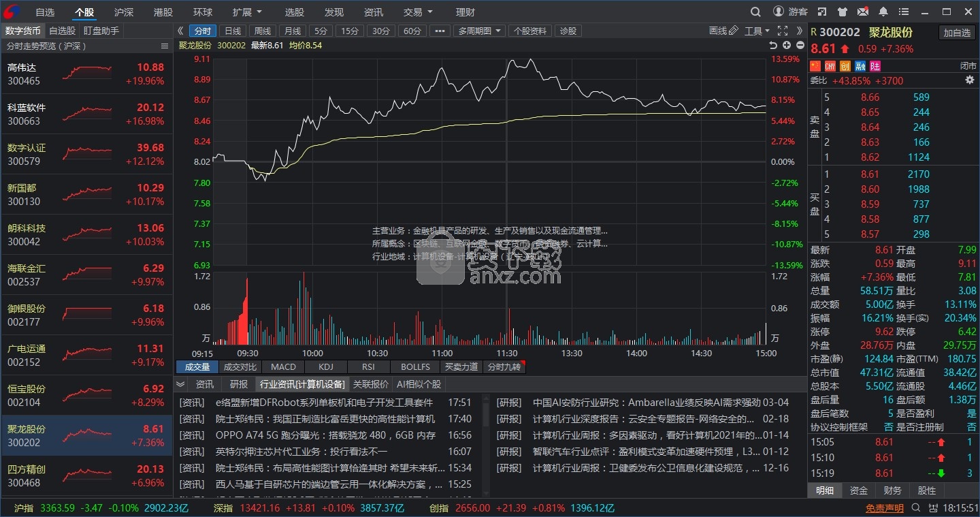Zoom out chart with minus icon
This screenshot has width=980, height=517.
tap(800, 45)
